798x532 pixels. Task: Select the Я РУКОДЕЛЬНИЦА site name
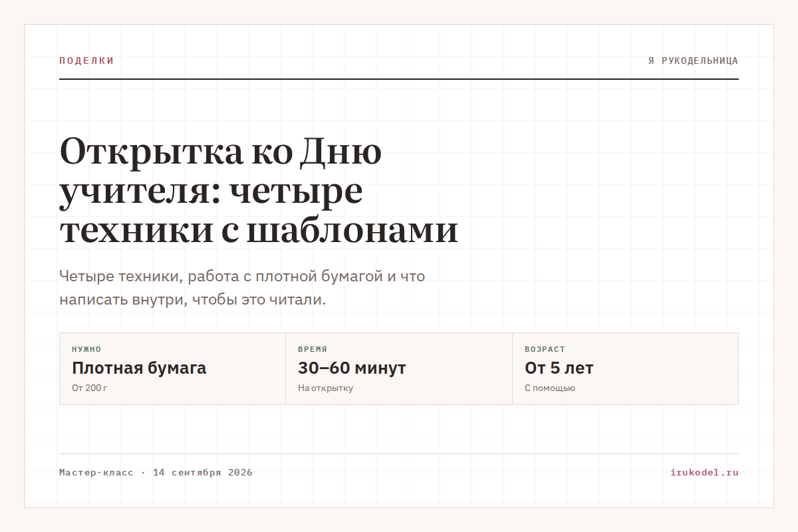click(693, 61)
